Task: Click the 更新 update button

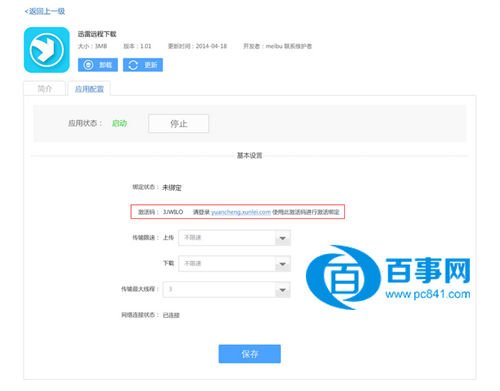Action: 143,65
